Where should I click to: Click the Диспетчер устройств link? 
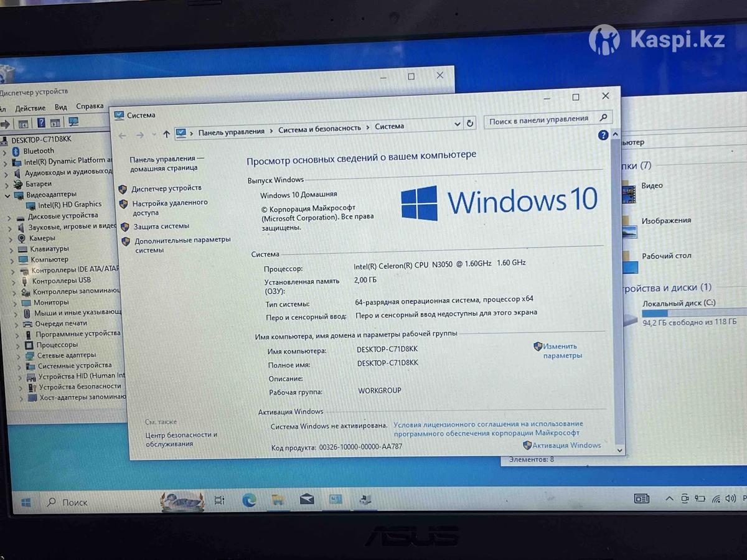click(x=166, y=188)
